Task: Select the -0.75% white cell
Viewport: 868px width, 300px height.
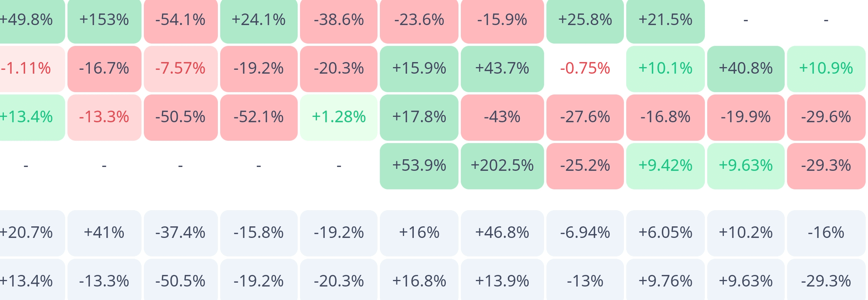Action: [585, 69]
